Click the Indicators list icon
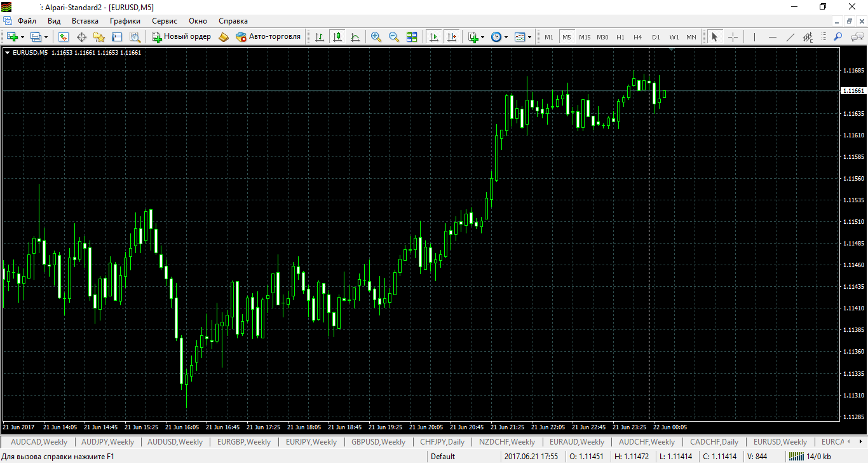The width and height of the screenshot is (868, 463). point(473,37)
